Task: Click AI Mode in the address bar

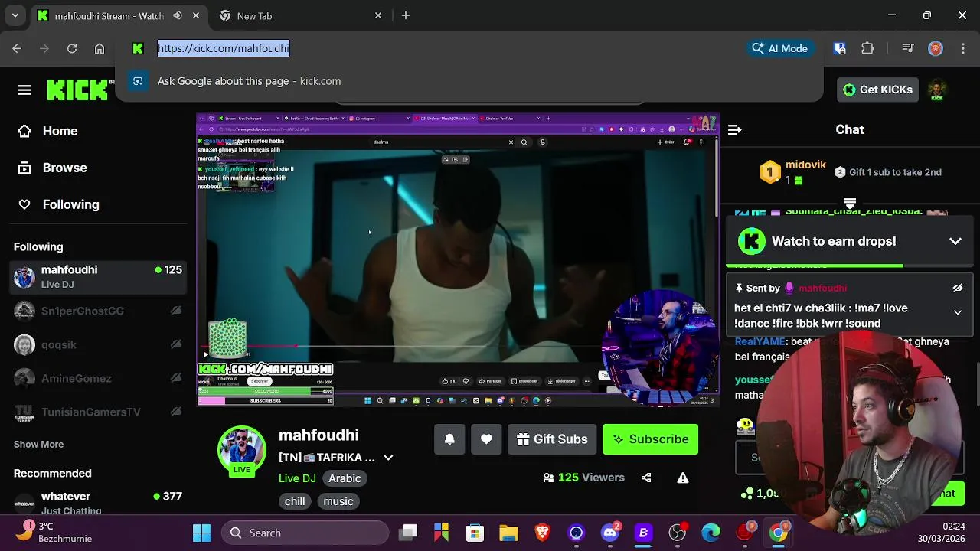Action: [779, 48]
